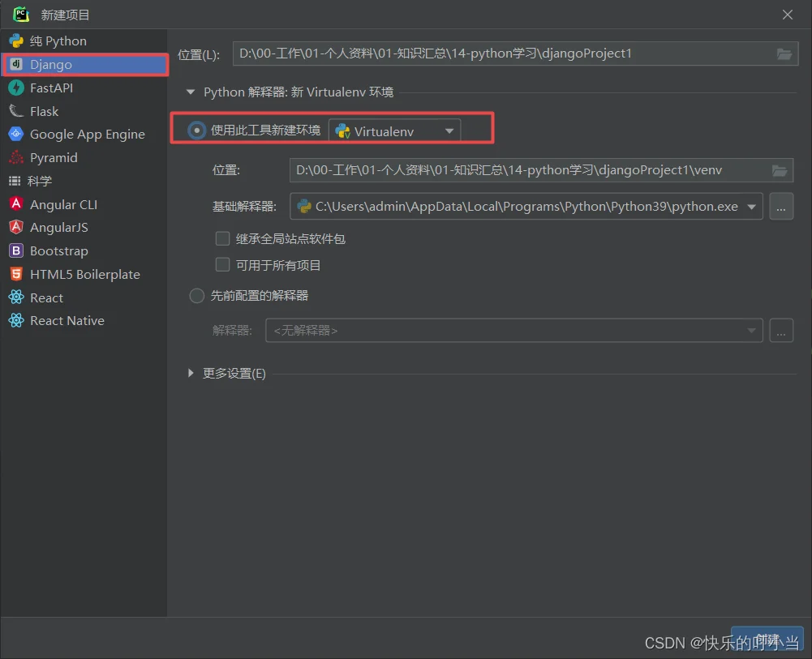
Task: Browse folder for project 位置(L) path
Action: coord(784,53)
